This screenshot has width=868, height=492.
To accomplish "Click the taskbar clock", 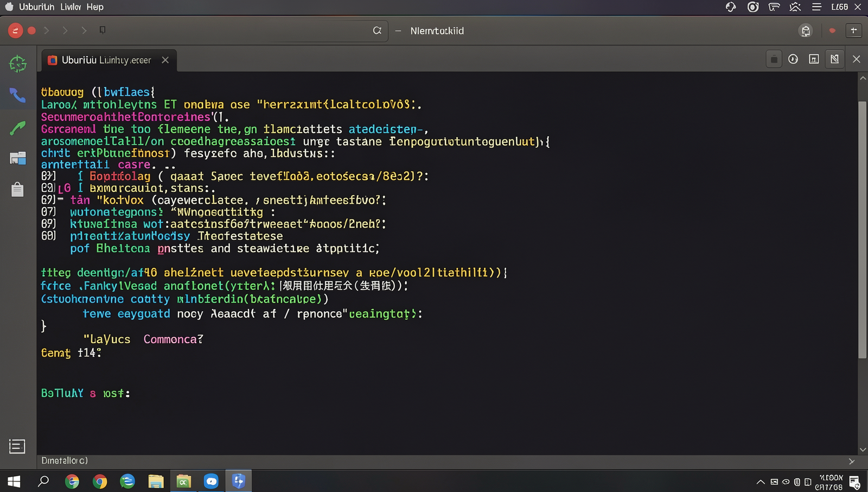I will (829, 482).
